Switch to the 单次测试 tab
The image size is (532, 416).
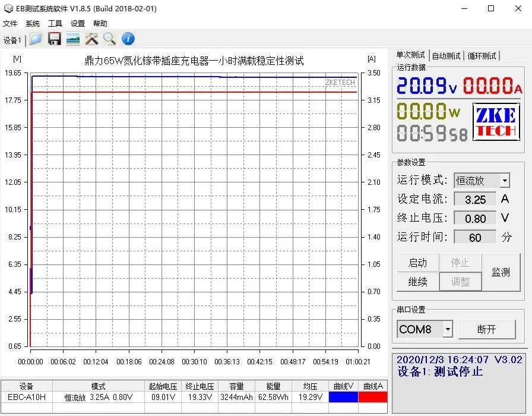tap(410, 55)
